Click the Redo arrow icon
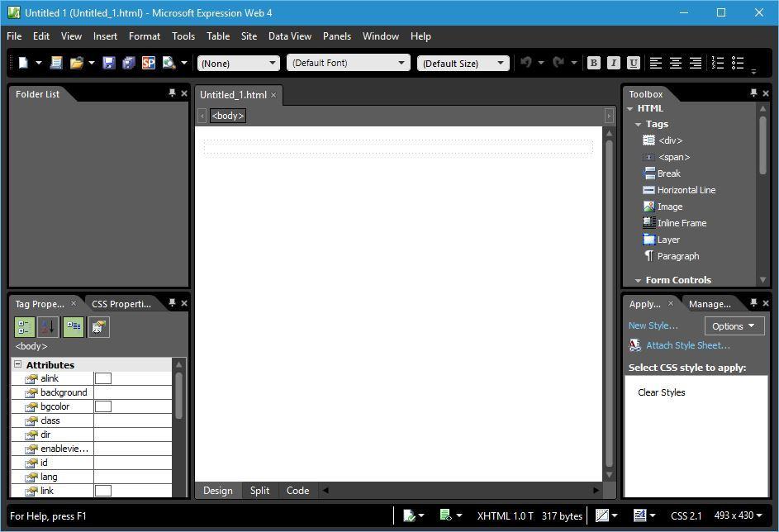The height and width of the screenshot is (532, 779). pyautogui.click(x=558, y=63)
